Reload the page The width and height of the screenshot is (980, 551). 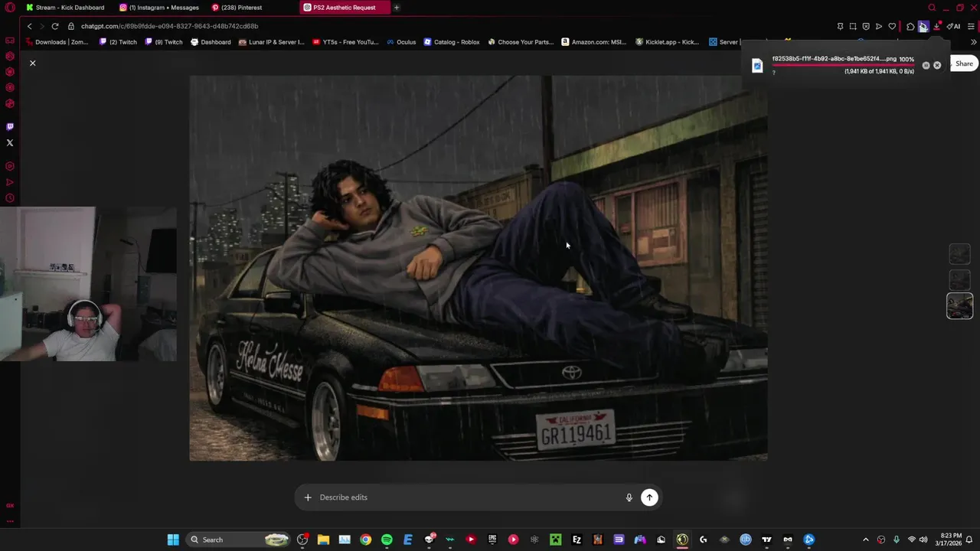[x=55, y=26]
